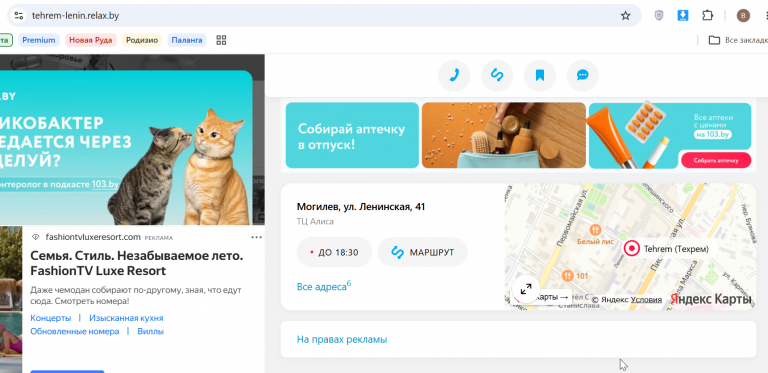
Task: Open the На правах рекламы link
Action: pyautogui.click(x=342, y=339)
